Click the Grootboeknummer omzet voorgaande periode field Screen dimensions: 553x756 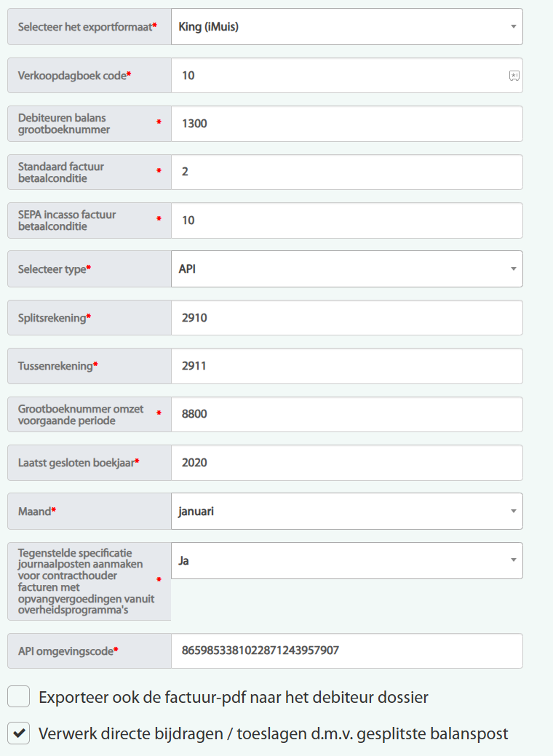click(346, 415)
